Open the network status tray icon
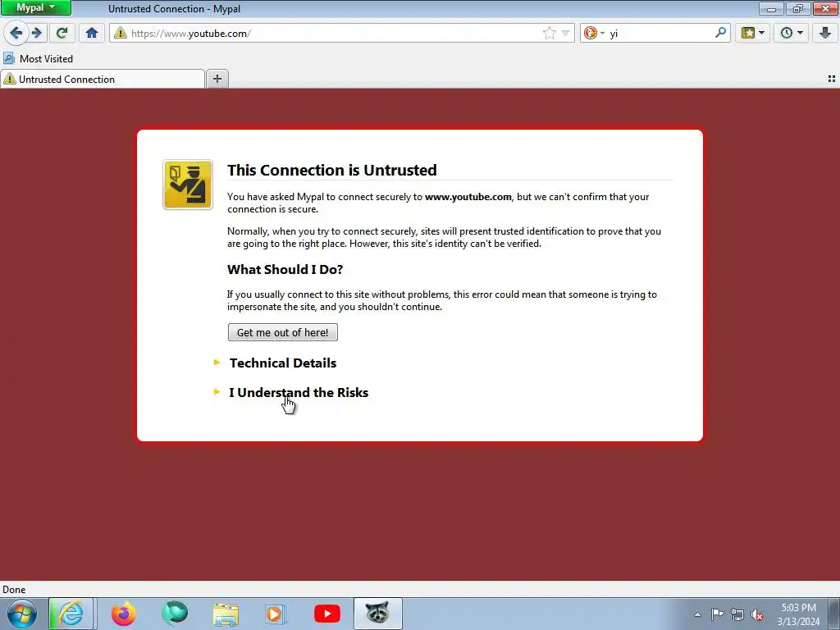 pos(737,614)
